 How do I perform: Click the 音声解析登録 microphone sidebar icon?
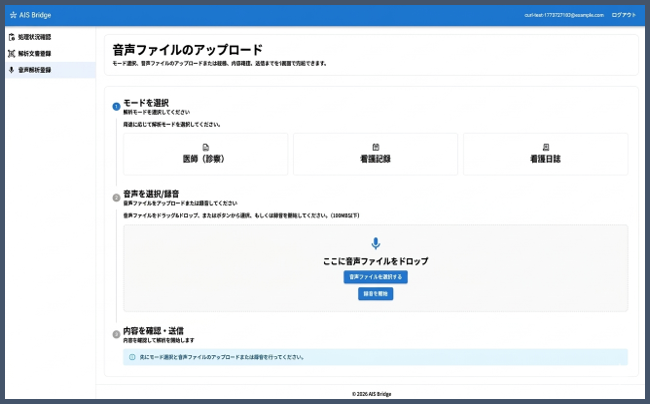(x=12, y=70)
